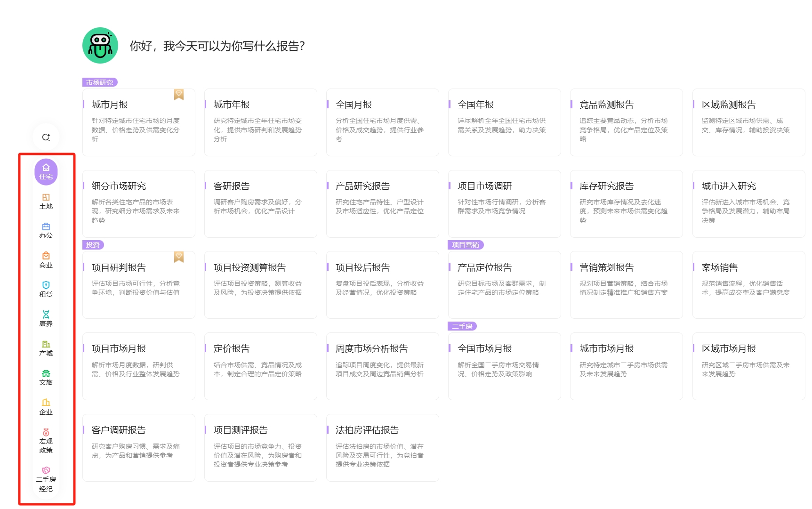This screenshot has height=509, width=812.
Task: Select the 项目投资测算报告 card
Action: click(260, 284)
